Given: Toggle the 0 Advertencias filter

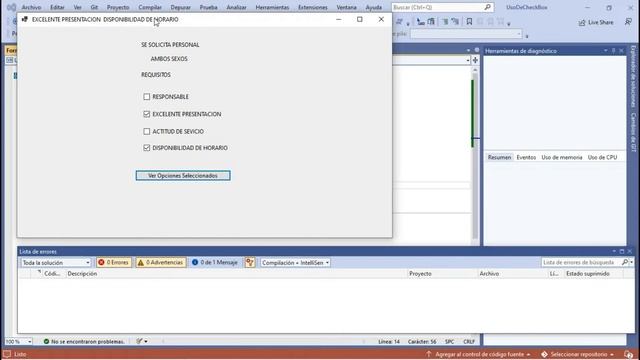Looking at the screenshot, I should [161, 262].
